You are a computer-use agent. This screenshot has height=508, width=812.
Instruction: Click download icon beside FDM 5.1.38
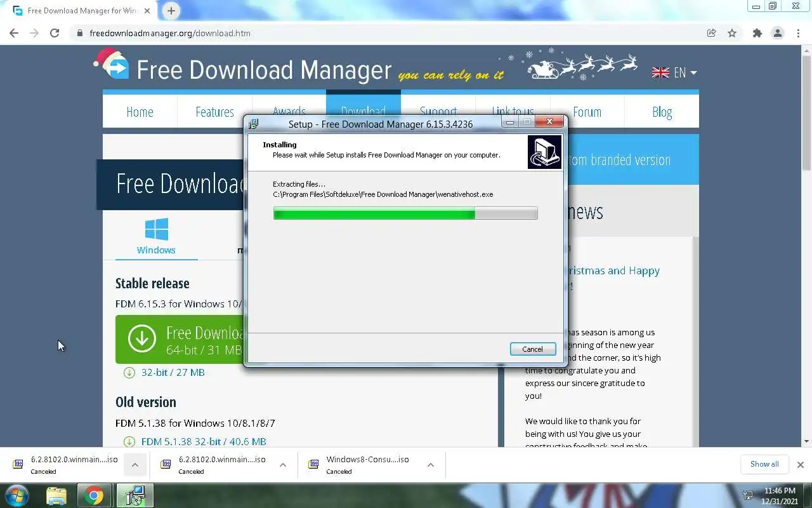(x=129, y=441)
